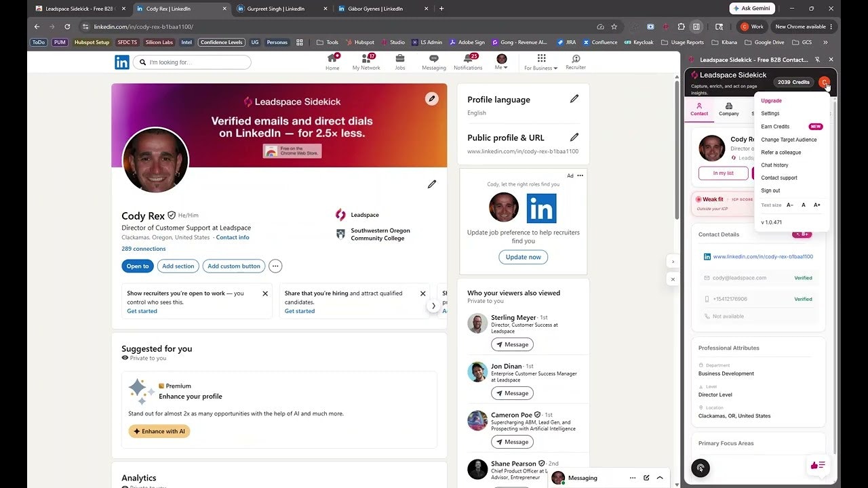Select Earn Credits menu item
Image resolution: width=868 pixels, height=488 pixels.
[x=792, y=126]
